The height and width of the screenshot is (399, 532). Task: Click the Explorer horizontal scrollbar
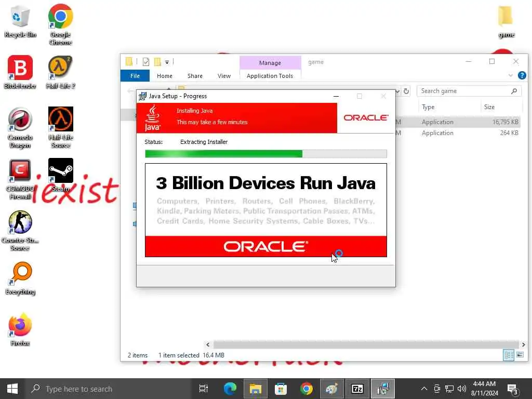pyautogui.click(x=366, y=344)
